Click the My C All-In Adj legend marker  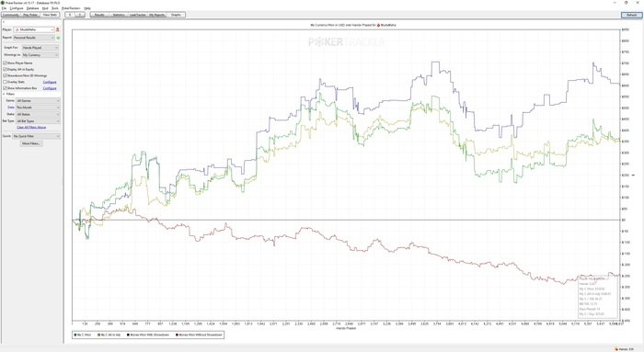tap(99, 335)
